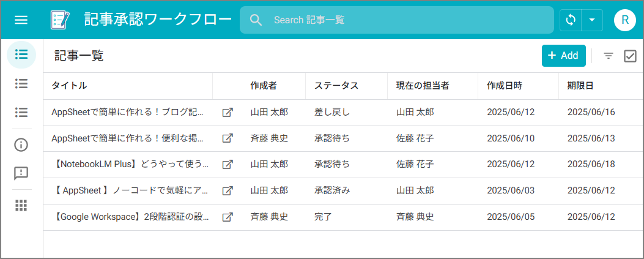Viewport: 644px width, 259px height.
Task: Click the 記事承認ワークフロー app logo icon
Action: pyautogui.click(x=60, y=20)
